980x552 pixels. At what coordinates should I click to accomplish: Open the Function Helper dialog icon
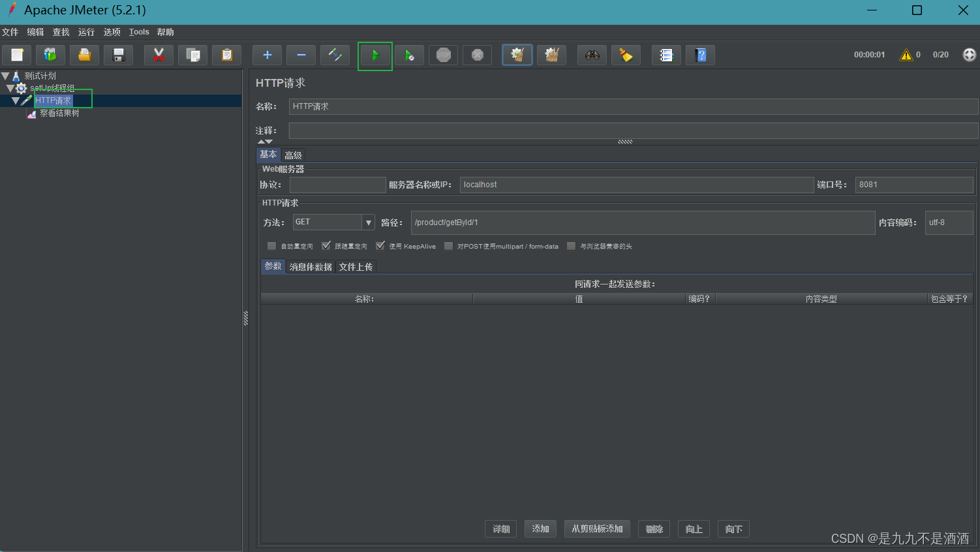[666, 55]
